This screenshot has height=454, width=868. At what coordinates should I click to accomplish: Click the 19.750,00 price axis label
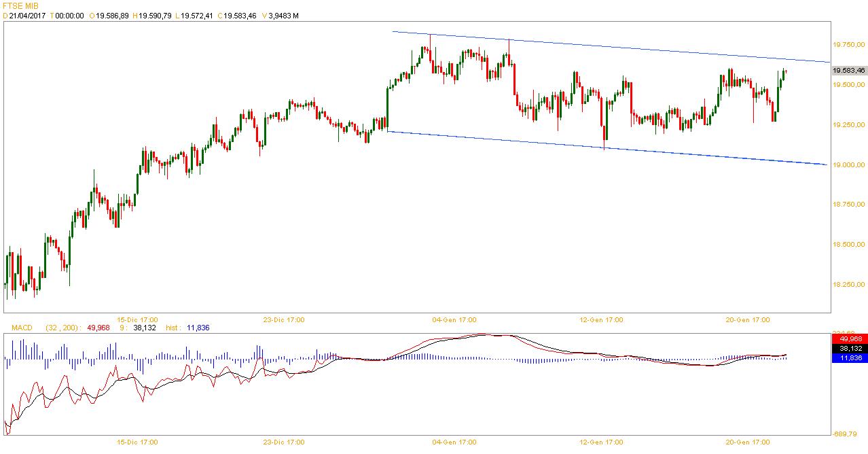pyautogui.click(x=848, y=44)
